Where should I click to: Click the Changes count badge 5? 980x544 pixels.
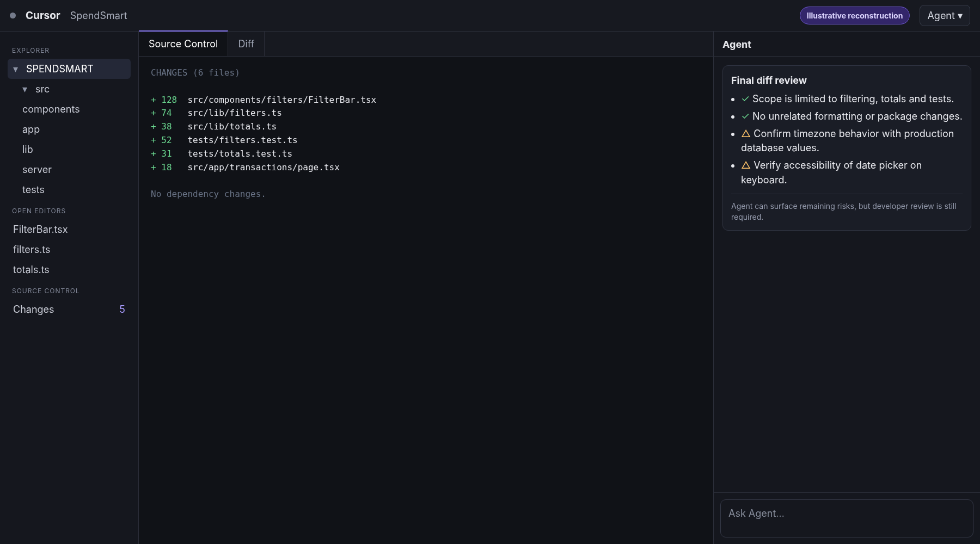coord(122,310)
